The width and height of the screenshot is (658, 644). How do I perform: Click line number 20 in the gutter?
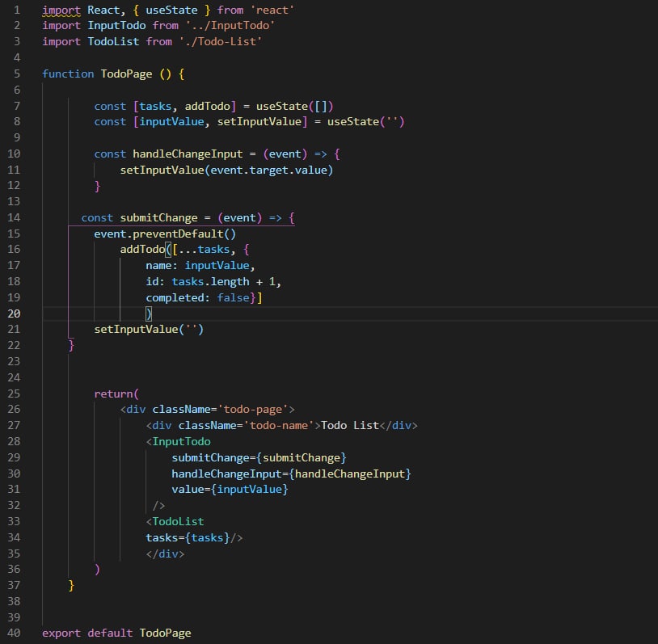[x=14, y=314]
